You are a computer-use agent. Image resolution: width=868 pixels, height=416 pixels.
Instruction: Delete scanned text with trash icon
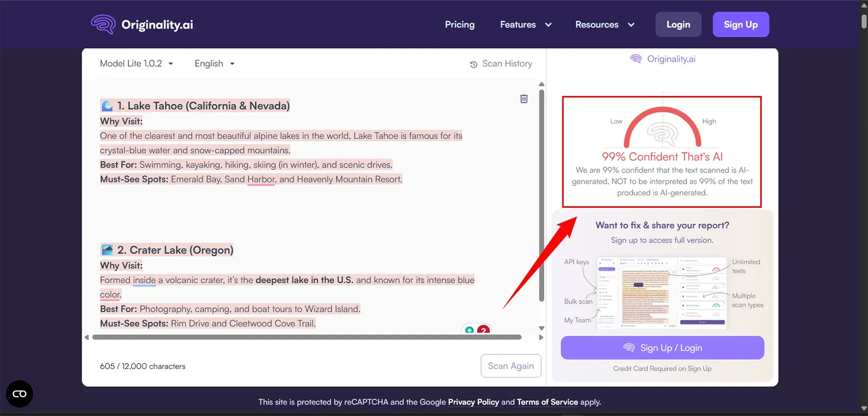tap(524, 99)
